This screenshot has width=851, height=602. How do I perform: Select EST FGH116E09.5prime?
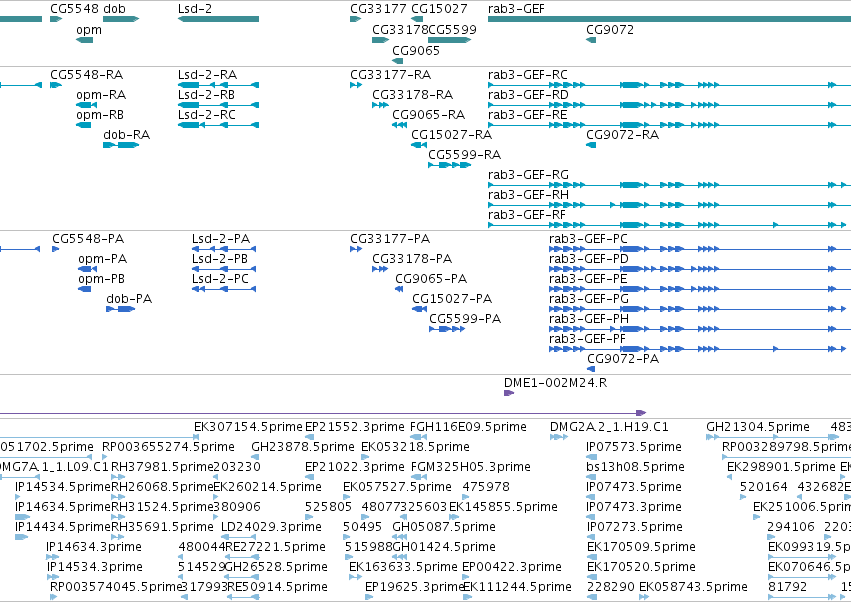click(468, 427)
